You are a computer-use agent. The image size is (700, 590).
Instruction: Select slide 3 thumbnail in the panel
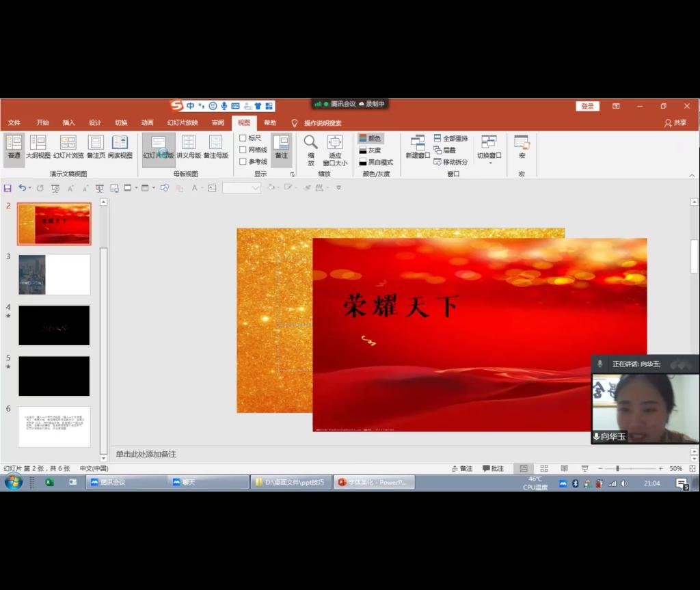click(54, 274)
